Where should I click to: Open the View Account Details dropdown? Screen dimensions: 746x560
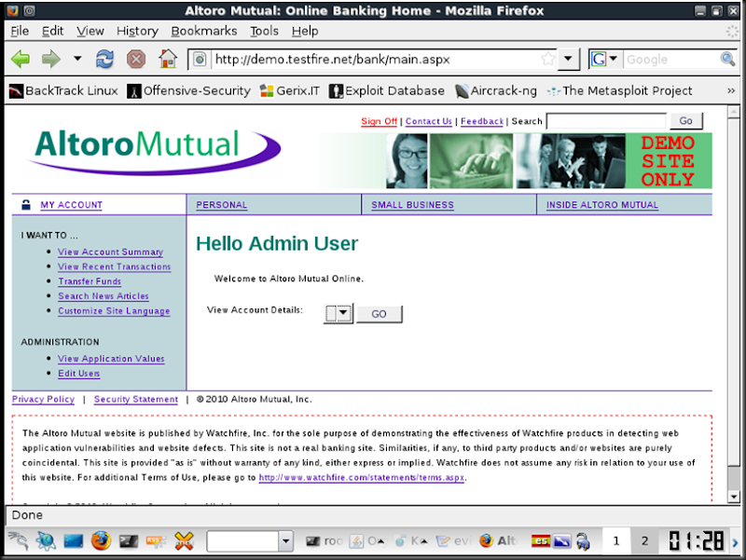pyautogui.click(x=338, y=314)
